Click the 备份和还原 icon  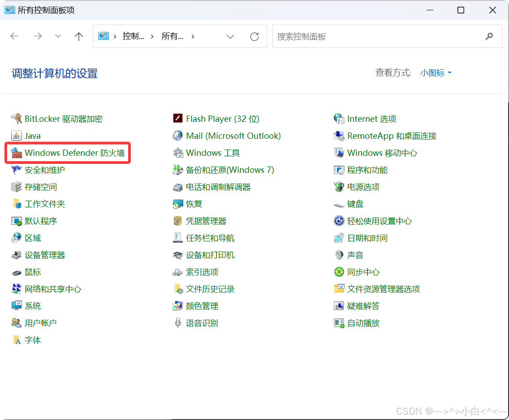pos(177,170)
